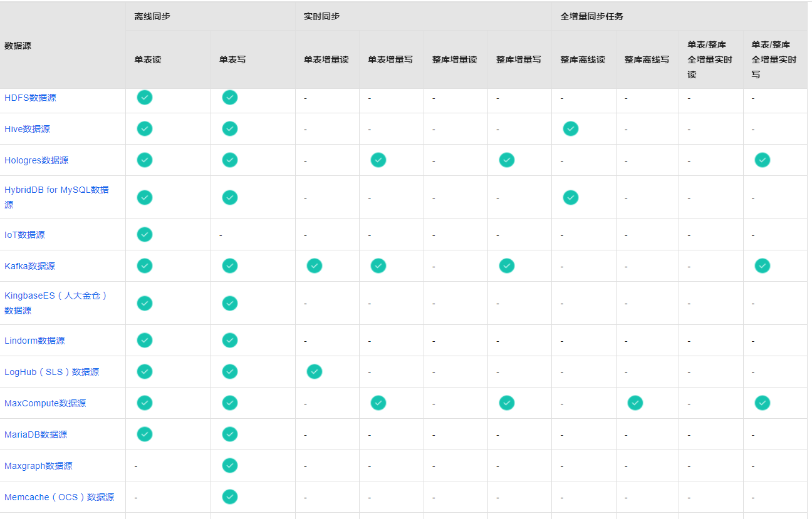Viewport: 812px width, 519px height.
Task: Click MaxCompute row 单表增量写 check icon
Action: [x=378, y=403]
